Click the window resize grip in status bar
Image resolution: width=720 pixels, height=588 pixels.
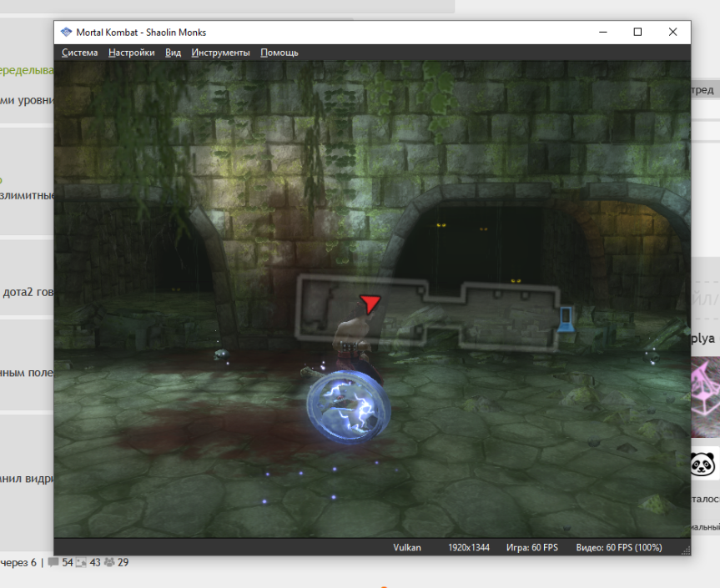click(686, 550)
